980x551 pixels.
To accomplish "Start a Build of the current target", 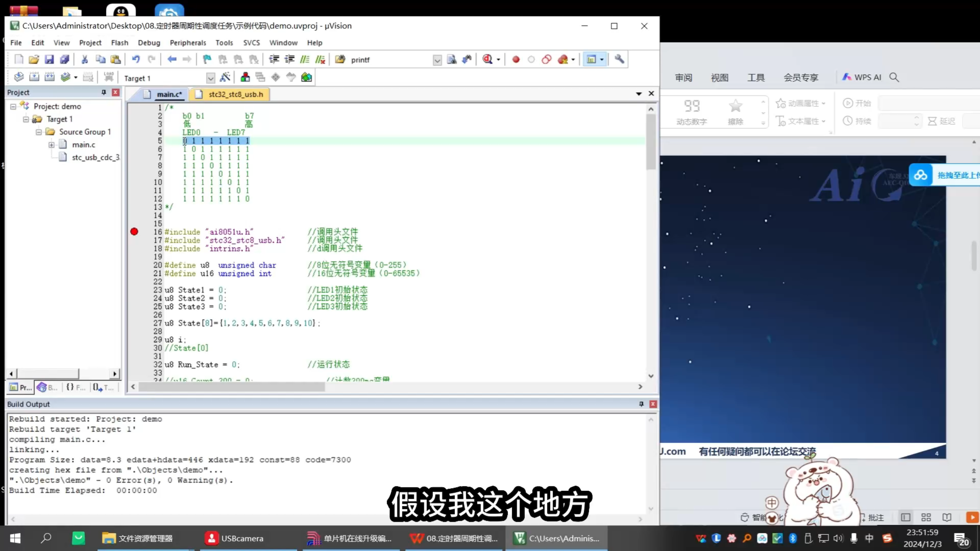I will (x=34, y=77).
